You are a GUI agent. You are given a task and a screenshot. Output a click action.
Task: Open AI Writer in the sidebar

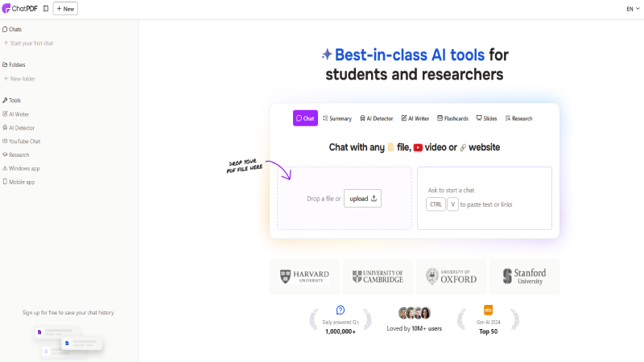[x=15, y=114]
